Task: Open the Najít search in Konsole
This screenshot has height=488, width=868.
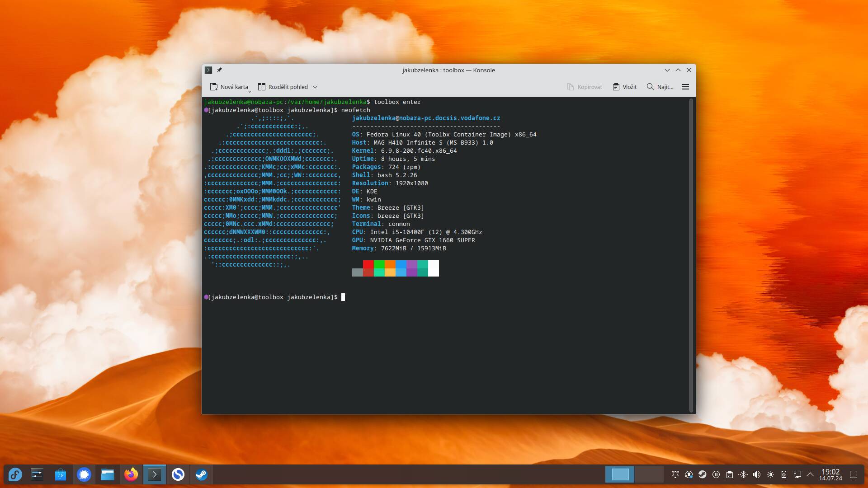Action: tap(660, 87)
